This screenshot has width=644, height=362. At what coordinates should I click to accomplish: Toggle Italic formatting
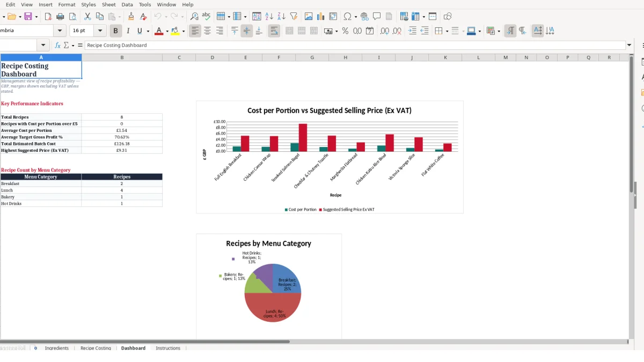tap(128, 31)
